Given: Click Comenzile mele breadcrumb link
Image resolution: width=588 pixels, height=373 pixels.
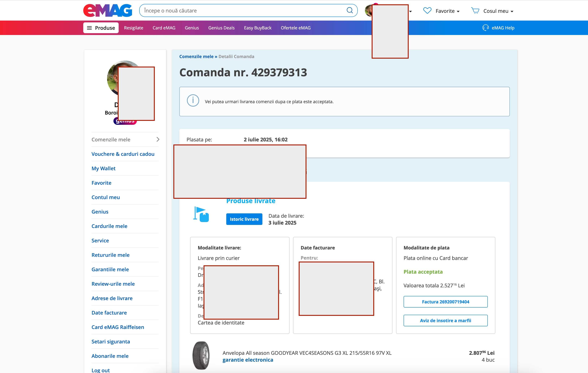Looking at the screenshot, I should point(196,56).
